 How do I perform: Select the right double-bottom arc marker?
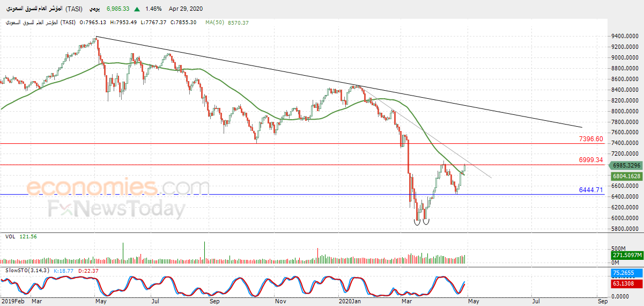click(x=426, y=222)
